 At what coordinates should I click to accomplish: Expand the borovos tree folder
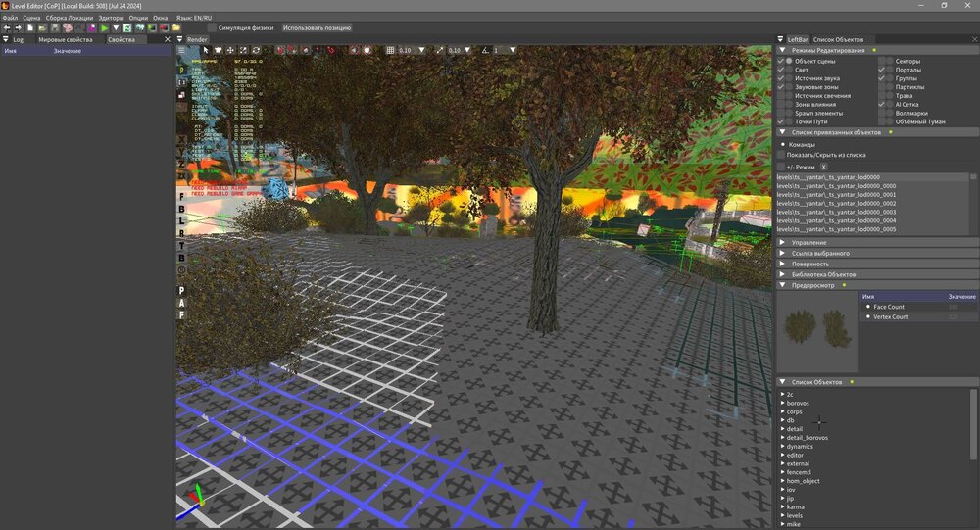pyautogui.click(x=782, y=403)
